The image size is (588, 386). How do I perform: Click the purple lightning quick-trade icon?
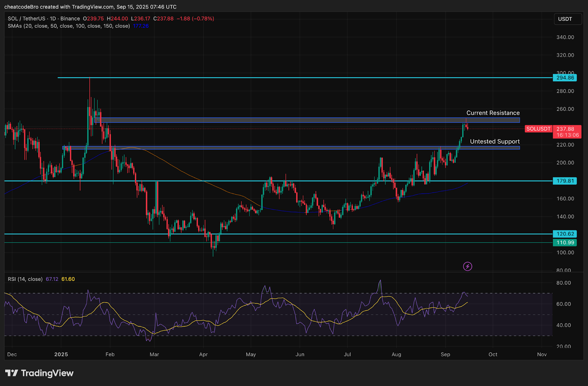click(467, 266)
